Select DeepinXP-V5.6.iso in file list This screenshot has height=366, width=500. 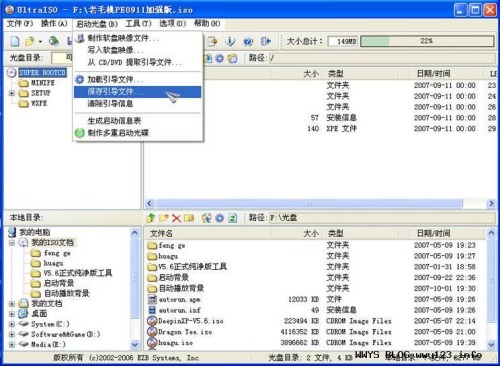pyautogui.click(x=191, y=321)
